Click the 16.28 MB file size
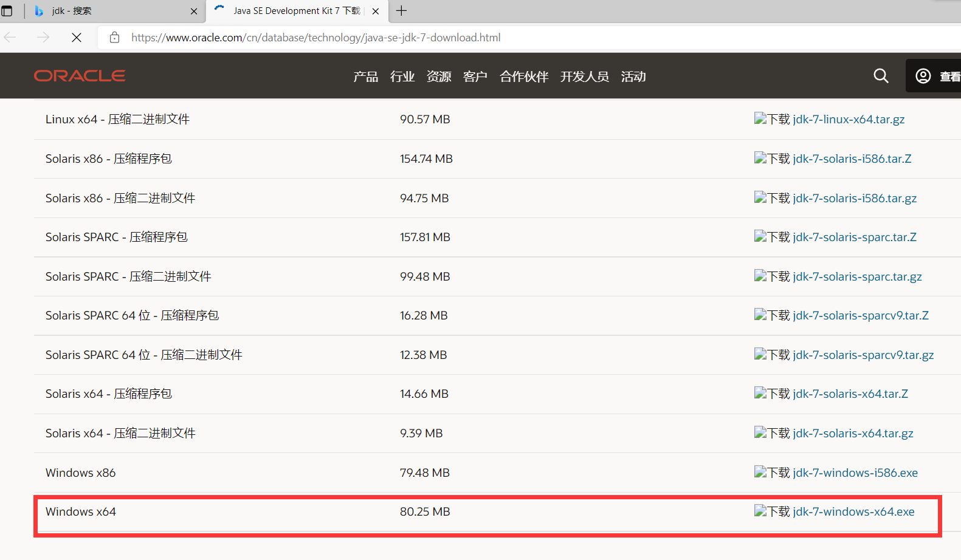The width and height of the screenshot is (961, 560). point(424,316)
